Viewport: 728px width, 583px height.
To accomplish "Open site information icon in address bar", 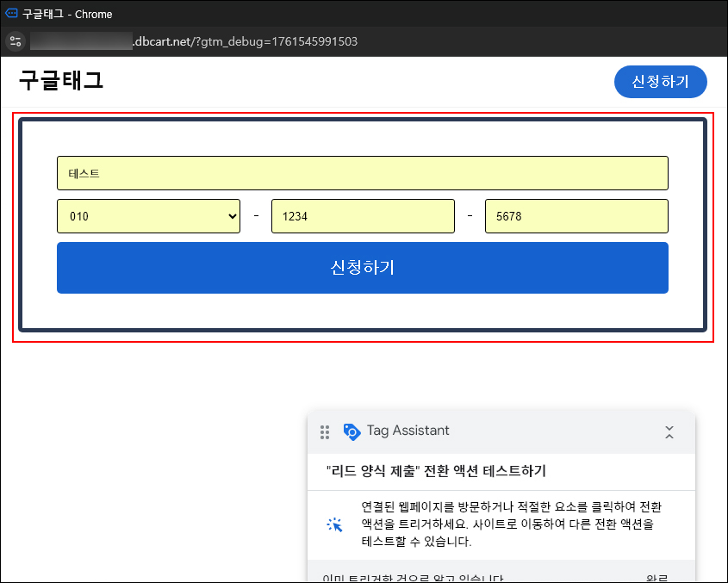I will 15,41.
